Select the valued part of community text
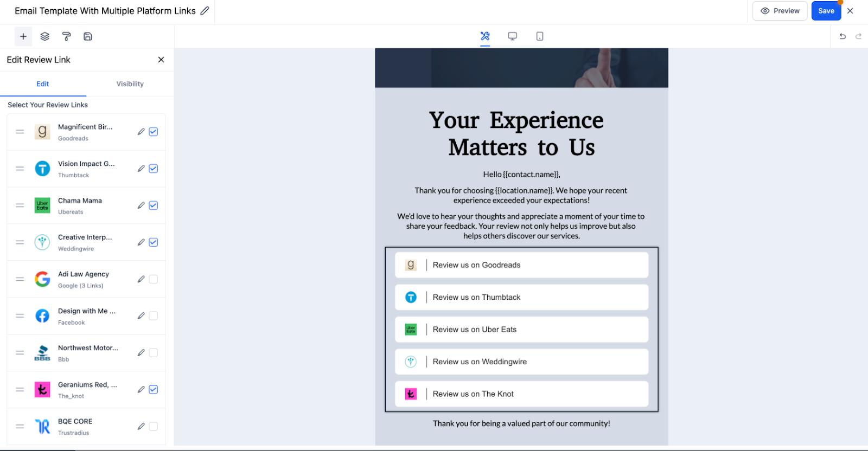 521,424
